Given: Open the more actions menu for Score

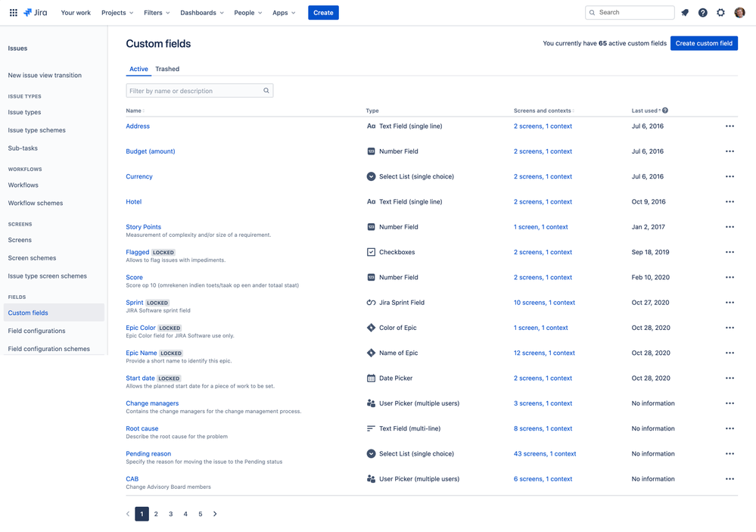Looking at the screenshot, I should (730, 277).
